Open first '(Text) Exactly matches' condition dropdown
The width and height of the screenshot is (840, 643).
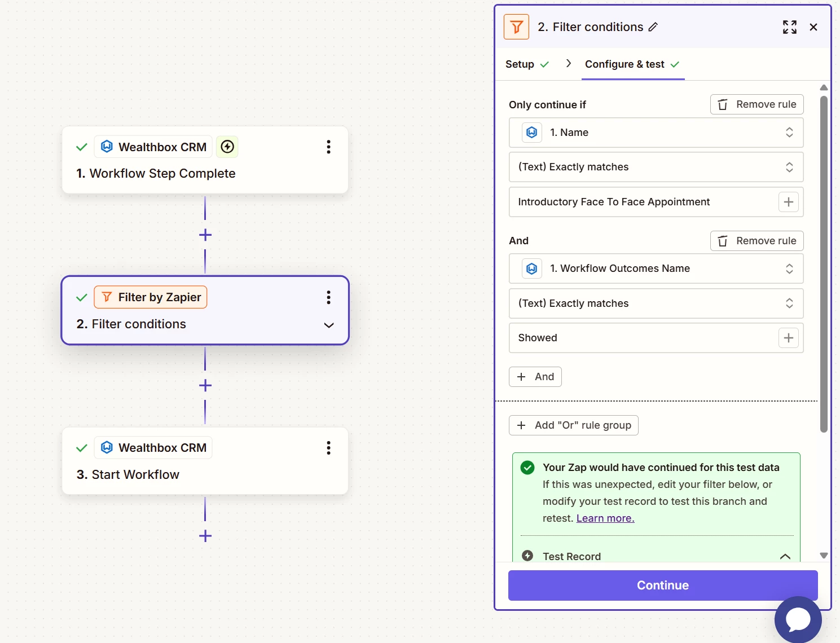(656, 167)
